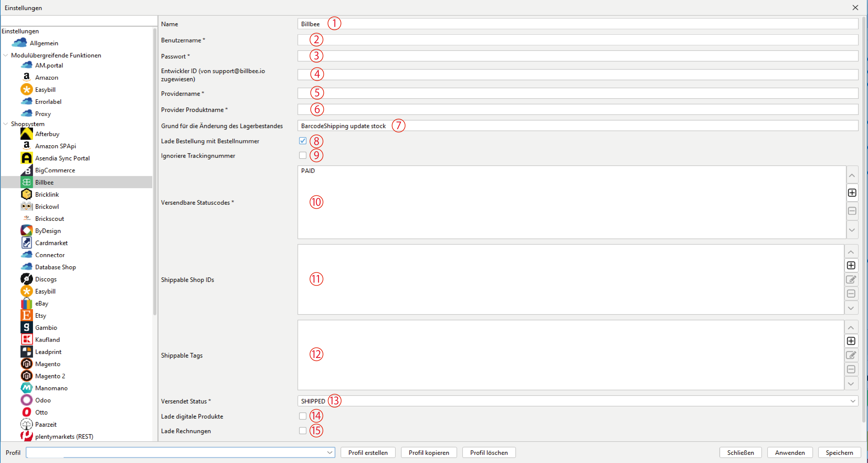
Task: Click Profil löschen button
Action: pyautogui.click(x=489, y=453)
